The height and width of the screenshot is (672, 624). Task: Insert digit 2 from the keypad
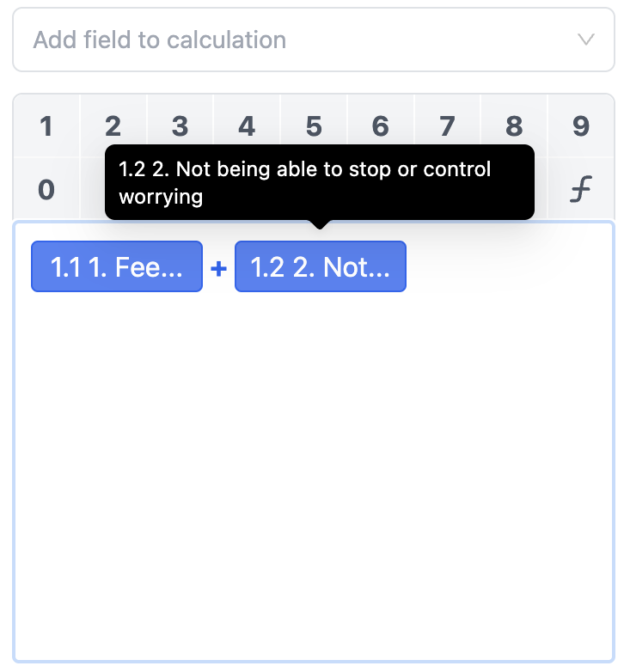(113, 126)
